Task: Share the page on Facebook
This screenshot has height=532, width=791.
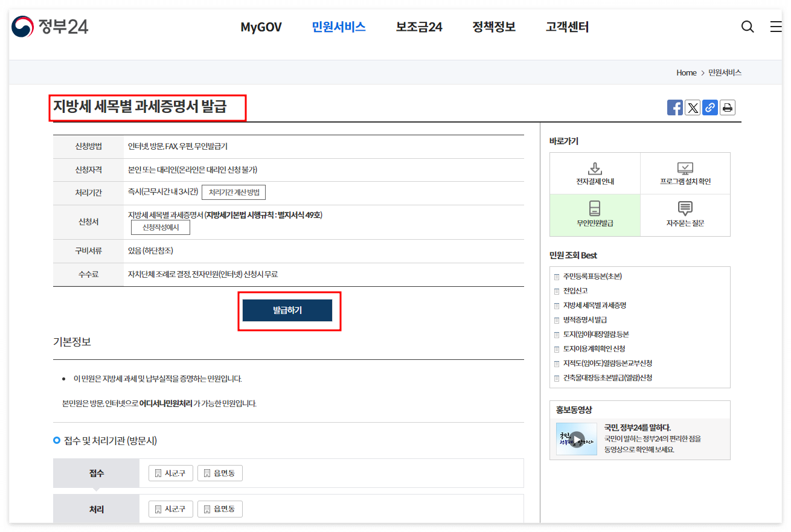Action: click(x=674, y=107)
